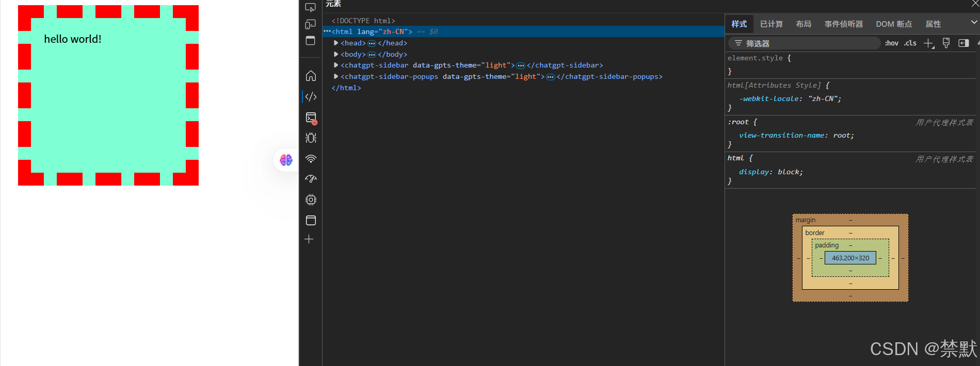Click the view-transition-name property
Screen dimensions: 980x366
pos(781,135)
